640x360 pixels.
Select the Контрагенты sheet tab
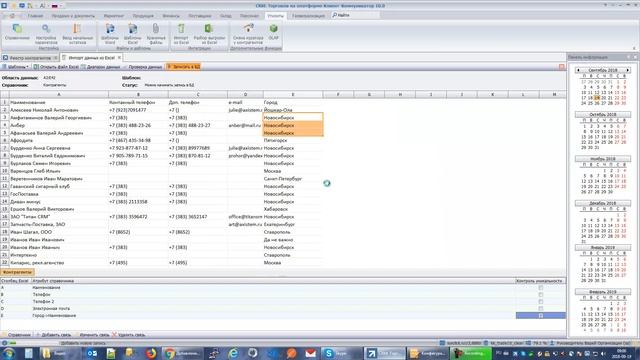(17, 272)
